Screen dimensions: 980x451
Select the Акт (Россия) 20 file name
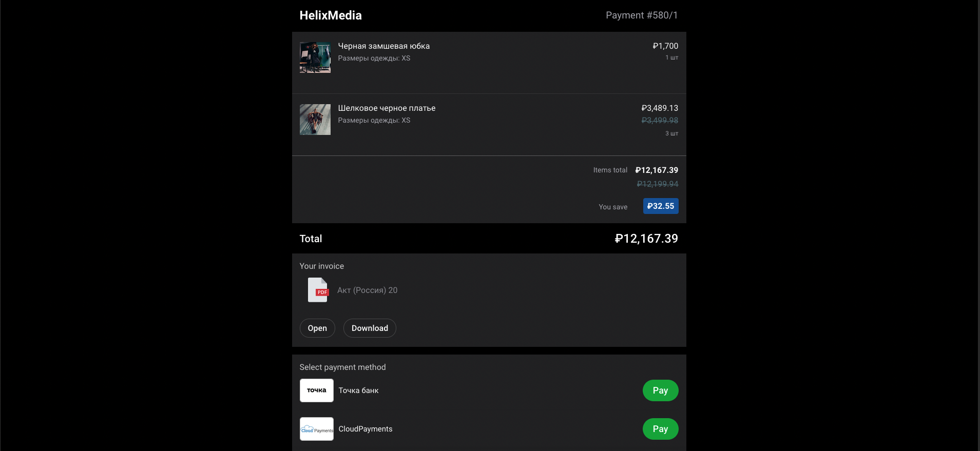pyautogui.click(x=367, y=290)
